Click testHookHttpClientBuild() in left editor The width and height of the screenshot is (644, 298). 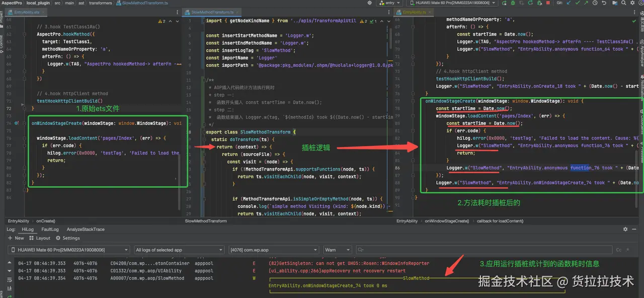69,101
